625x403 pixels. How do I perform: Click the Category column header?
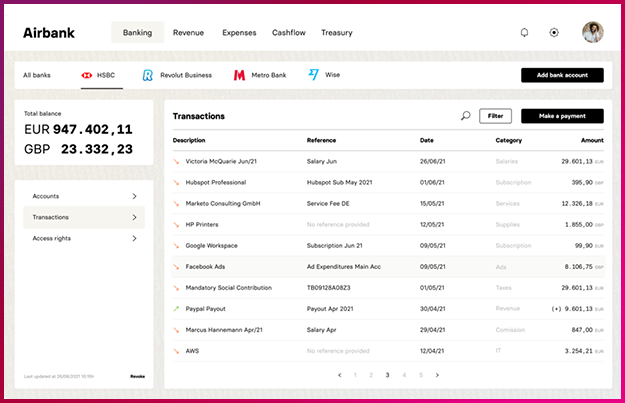tap(509, 140)
